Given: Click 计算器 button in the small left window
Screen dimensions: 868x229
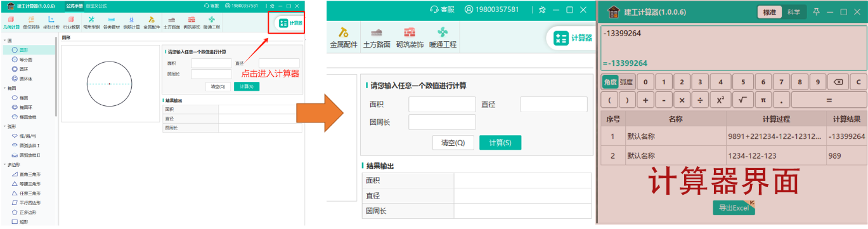Looking at the screenshot, I should pos(291,23).
